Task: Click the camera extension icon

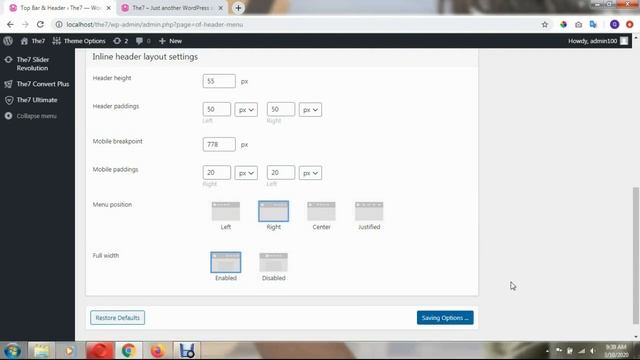Action: (x=578, y=24)
